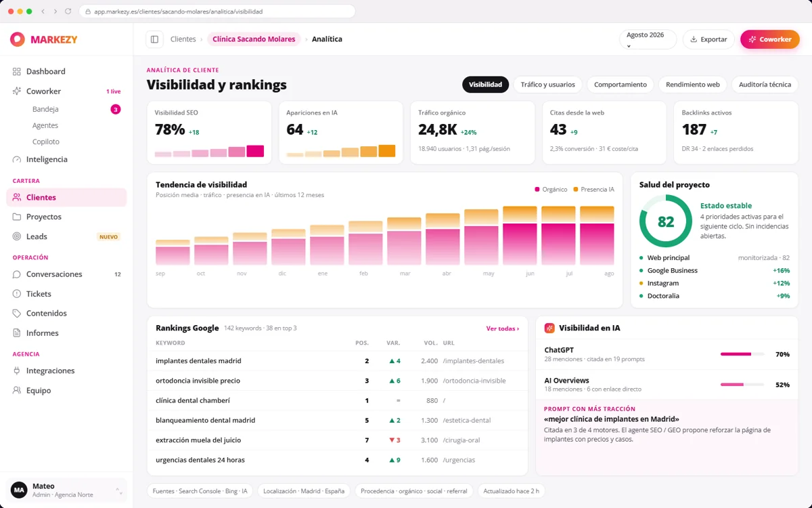Click the ago bar in visibility chart
812x508 pixels.
tap(597, 236)
